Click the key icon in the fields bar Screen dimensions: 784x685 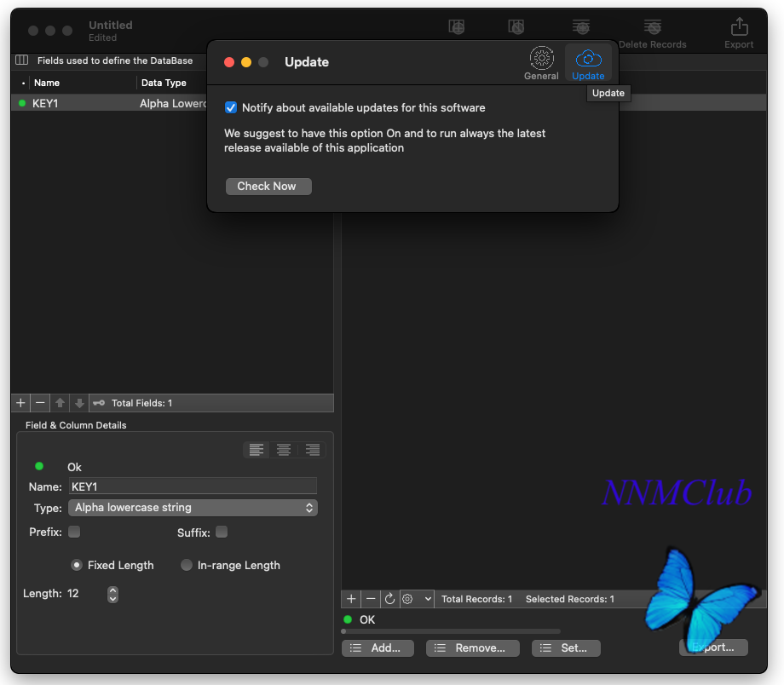pos(99,403)
